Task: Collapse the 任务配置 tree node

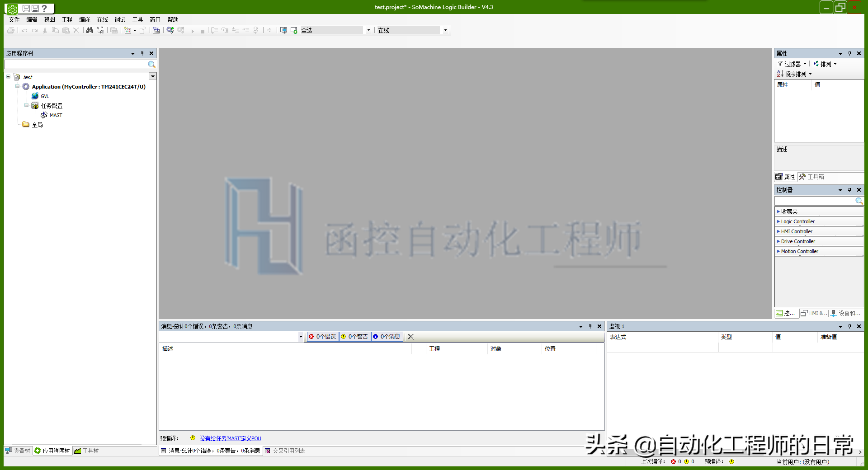Action: tap(26, 105)
